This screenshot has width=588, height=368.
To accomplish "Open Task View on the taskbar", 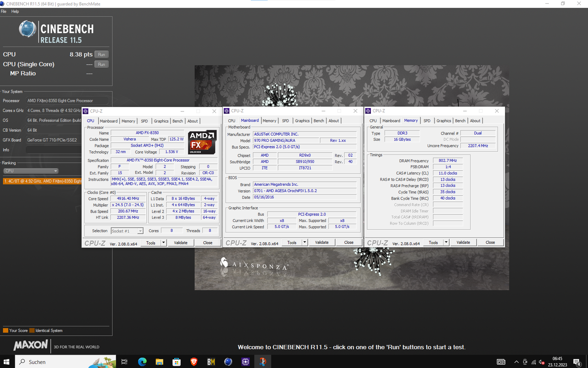I will pos(125,362).
